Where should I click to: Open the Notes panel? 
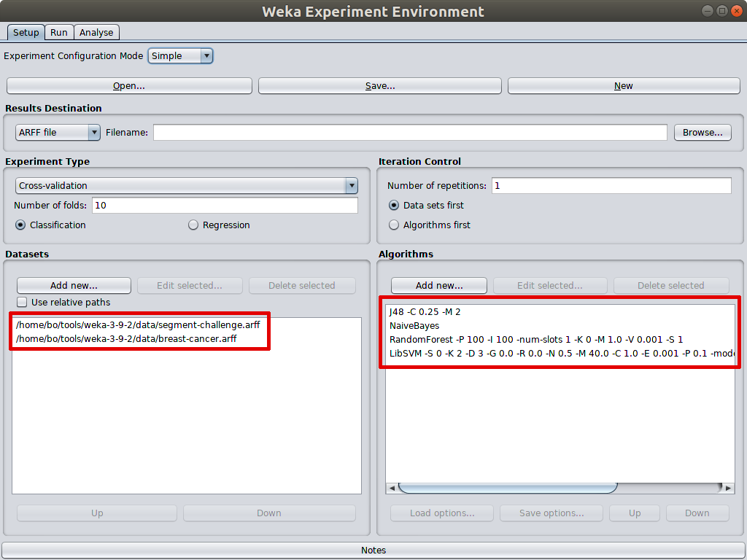373,550
